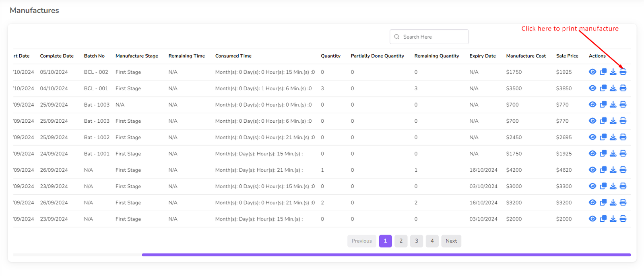The height and width of the screenshot is (276, 644).
Task: Download the BCL - 001 manufacture row
Action: pyautogui.click(x=613, y=88)
